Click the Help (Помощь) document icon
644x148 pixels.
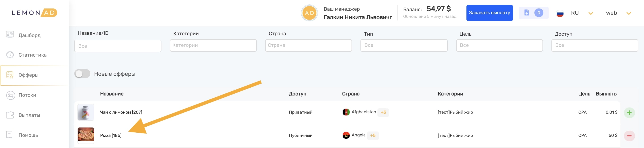tap(9, 135)
